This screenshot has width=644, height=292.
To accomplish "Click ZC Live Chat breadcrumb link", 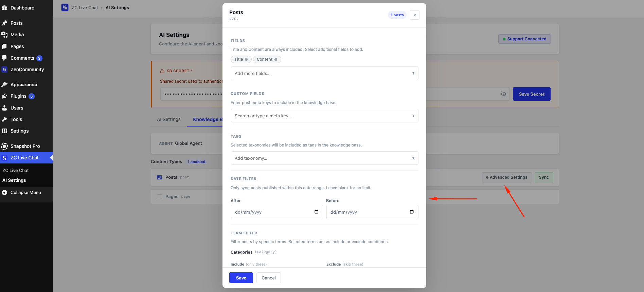I will pyautogui.click(x=85, y=7).
